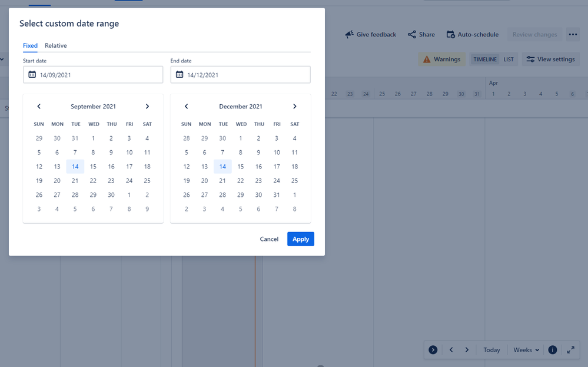This screenshot has height=367, width=588.
Task: Switch to LIST view
Action: pos(509,59)
